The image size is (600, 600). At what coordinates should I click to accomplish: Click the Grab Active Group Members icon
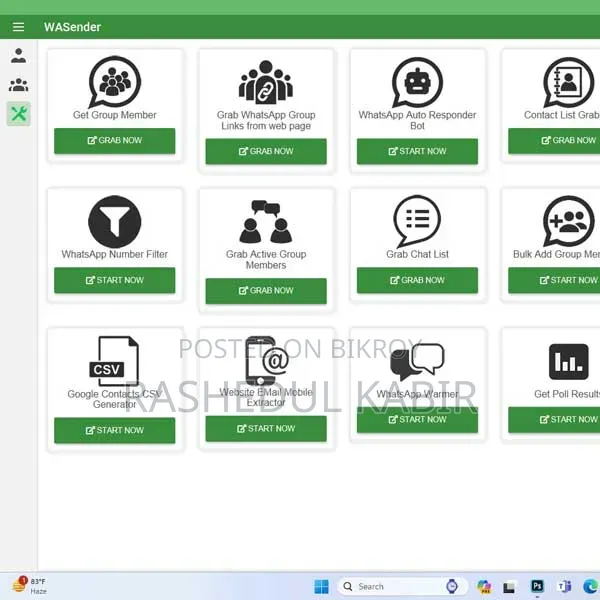point(266,222)
